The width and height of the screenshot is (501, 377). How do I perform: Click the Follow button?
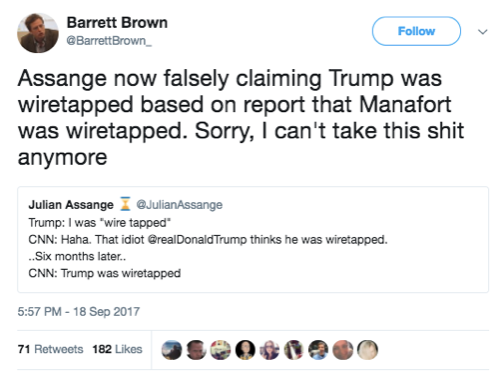click(416, 31)
